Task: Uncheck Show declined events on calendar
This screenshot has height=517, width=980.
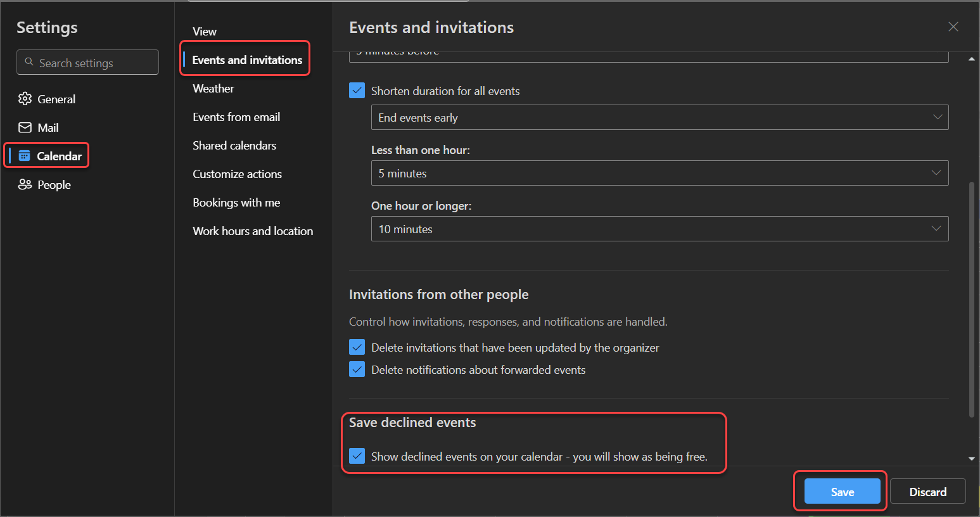Action: point(357,456)
